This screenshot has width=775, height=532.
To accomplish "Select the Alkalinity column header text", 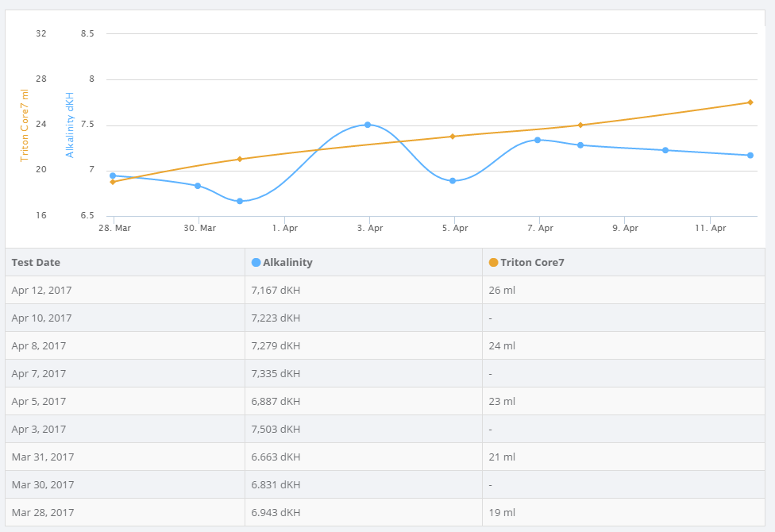I will pos(287,263).
